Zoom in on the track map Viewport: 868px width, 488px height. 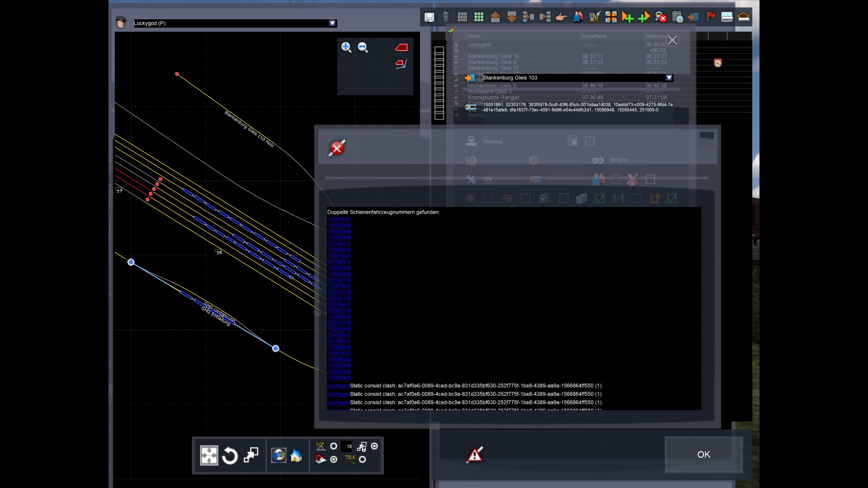pyautogui.click(x=346, y=47)
